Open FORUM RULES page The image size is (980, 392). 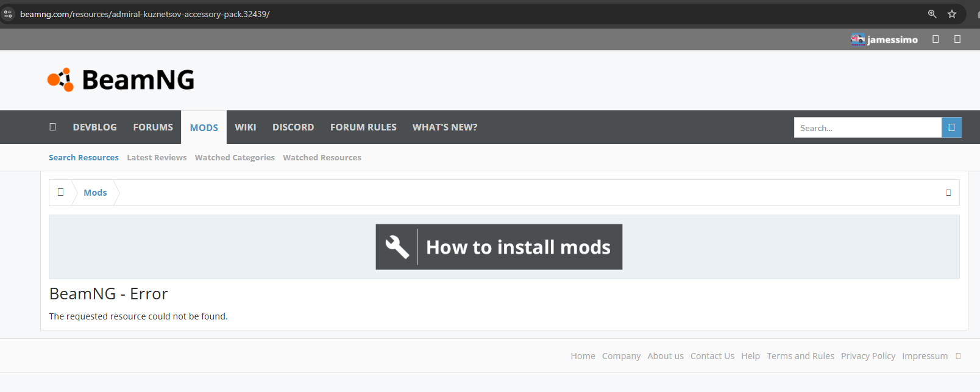[x=363, y=127]
